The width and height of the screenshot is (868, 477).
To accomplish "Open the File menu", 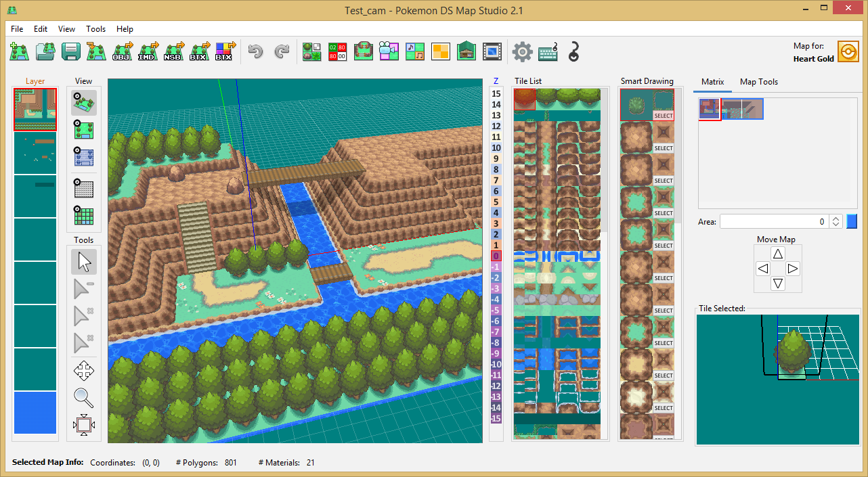I will coord(17,29).
